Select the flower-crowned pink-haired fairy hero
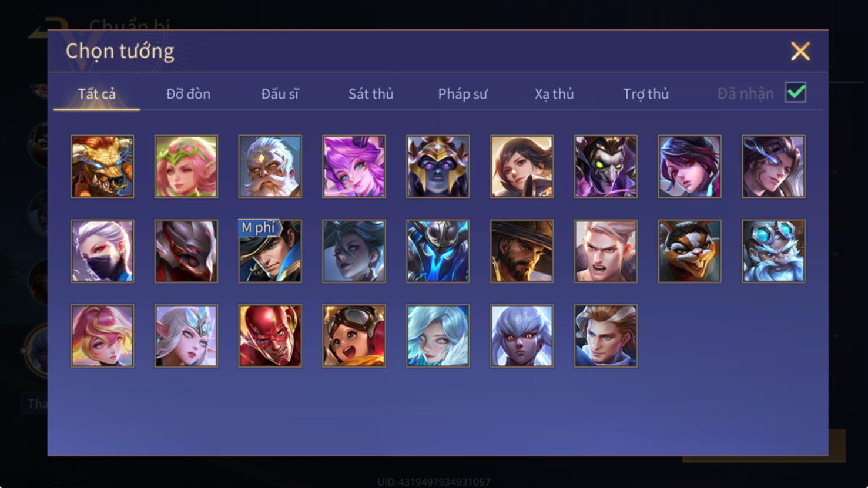 tap(186, 167)
